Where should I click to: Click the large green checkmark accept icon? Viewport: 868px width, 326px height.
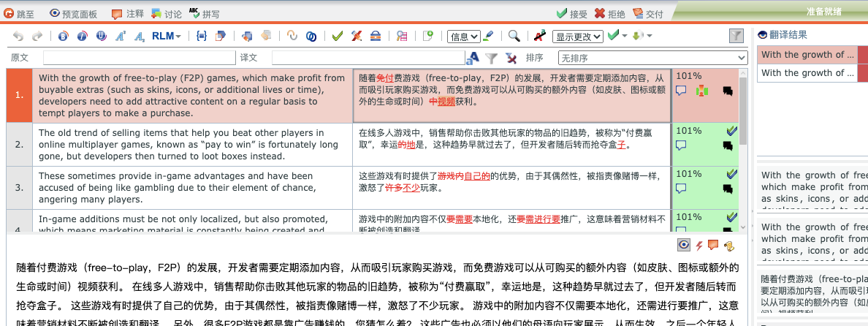[x=613, y=36]
